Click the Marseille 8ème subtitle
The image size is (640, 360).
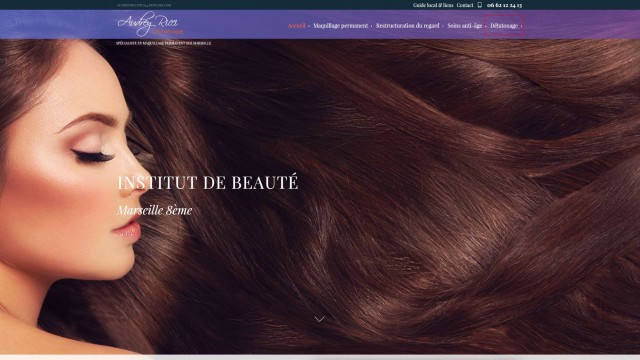[x=155, y=210]
